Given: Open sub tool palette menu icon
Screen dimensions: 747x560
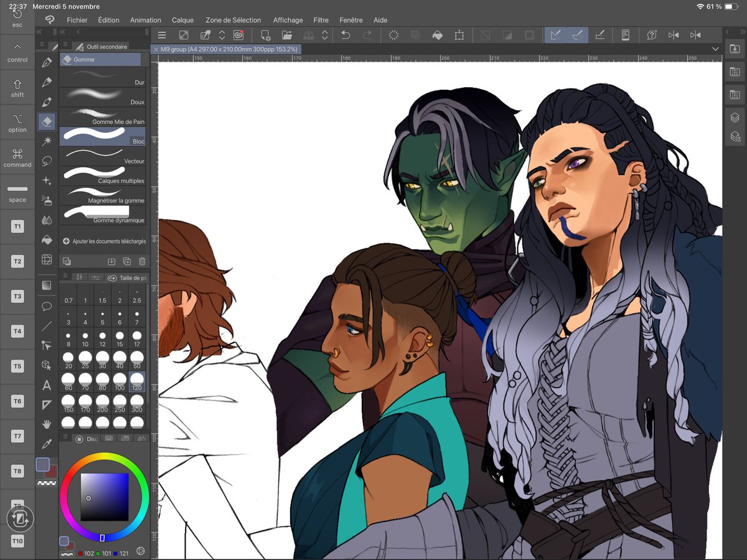Looking at the screenshot, I should [x=64, y=45].
